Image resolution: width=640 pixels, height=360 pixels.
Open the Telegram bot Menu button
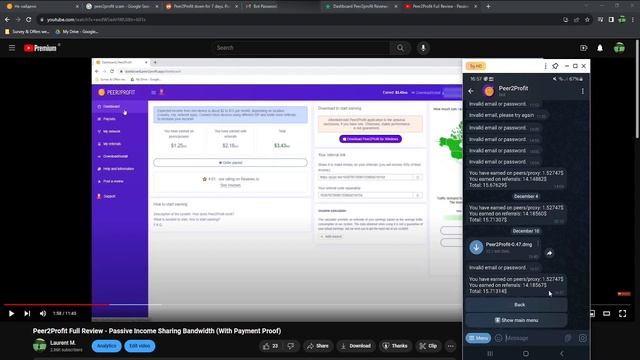click(478, 338)
